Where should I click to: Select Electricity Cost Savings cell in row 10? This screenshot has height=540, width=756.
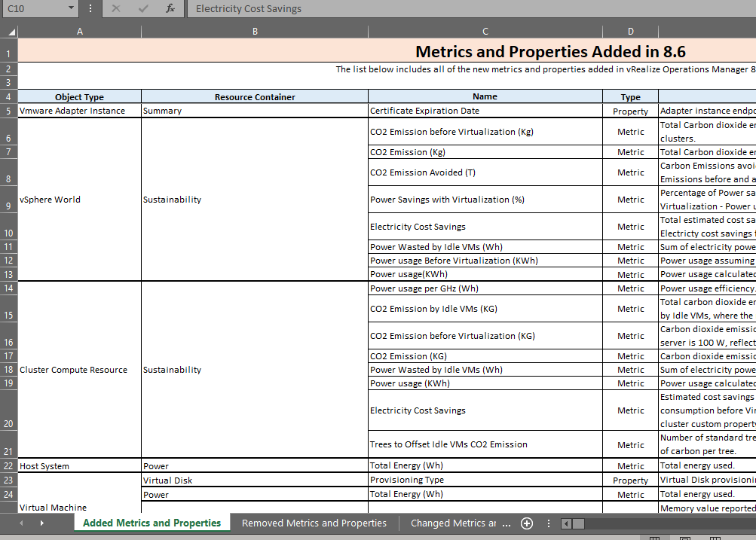(485, 227)
